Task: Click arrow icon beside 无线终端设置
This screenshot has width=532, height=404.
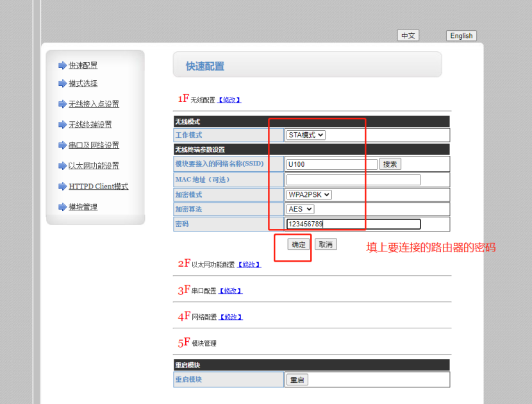Action: pos(62,124)
